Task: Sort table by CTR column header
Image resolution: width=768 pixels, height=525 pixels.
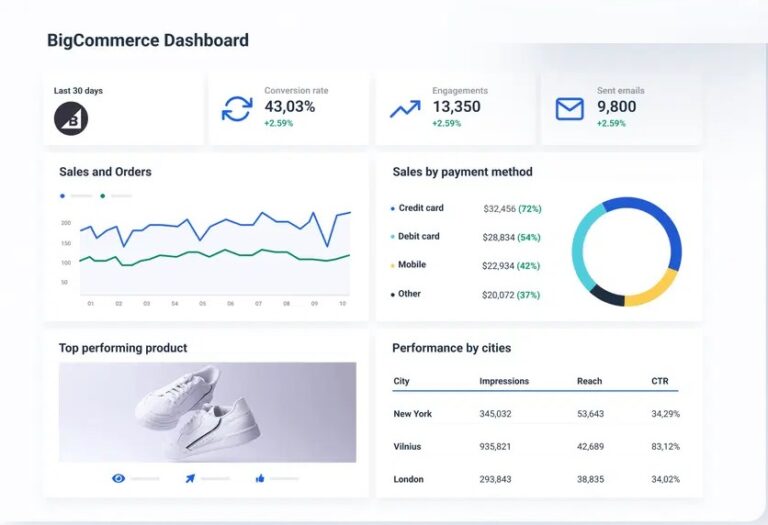Action: (660, 381)
